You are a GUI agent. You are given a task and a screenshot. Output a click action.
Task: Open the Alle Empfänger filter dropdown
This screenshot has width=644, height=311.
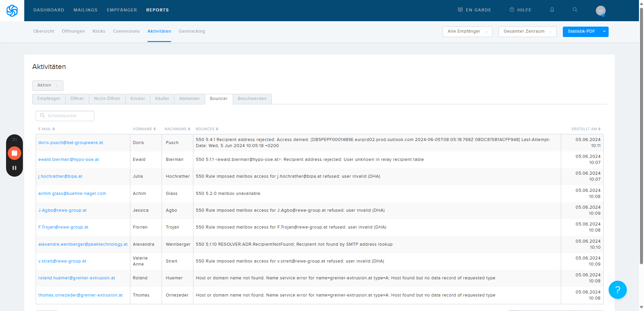coord(467,32)
